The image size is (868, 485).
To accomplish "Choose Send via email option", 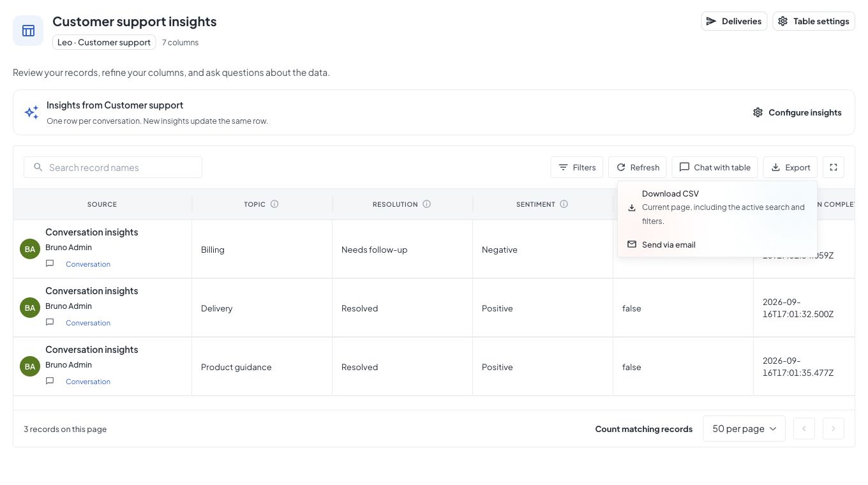I will click(x=717, y=244).
